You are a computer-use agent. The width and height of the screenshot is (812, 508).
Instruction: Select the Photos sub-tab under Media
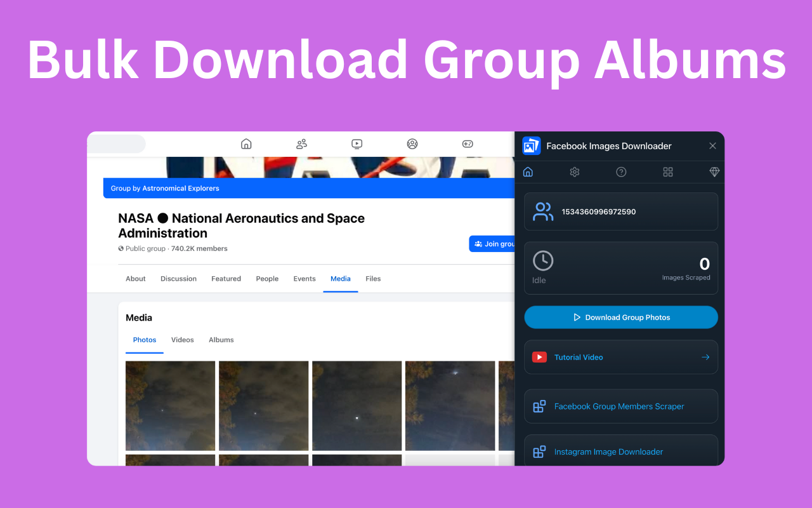pos(145,340)
